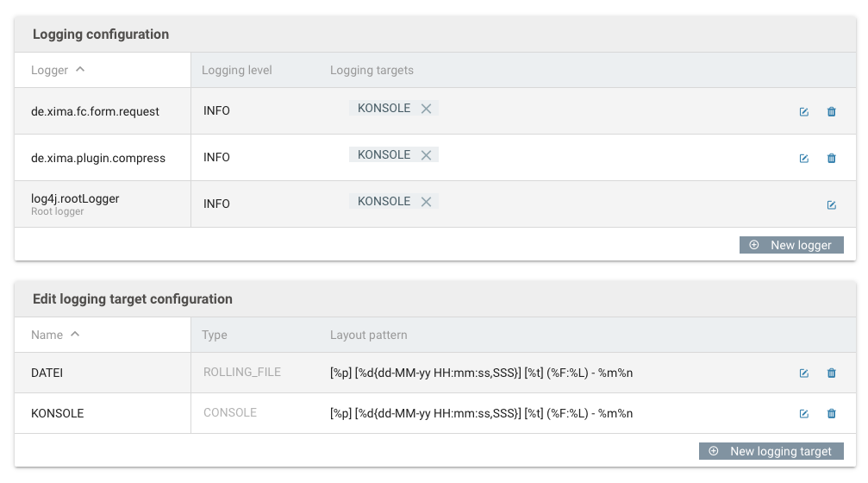Delete the de.xima.plugin.compress logger
Screen dimensions: 868x483
pos(832,159)
